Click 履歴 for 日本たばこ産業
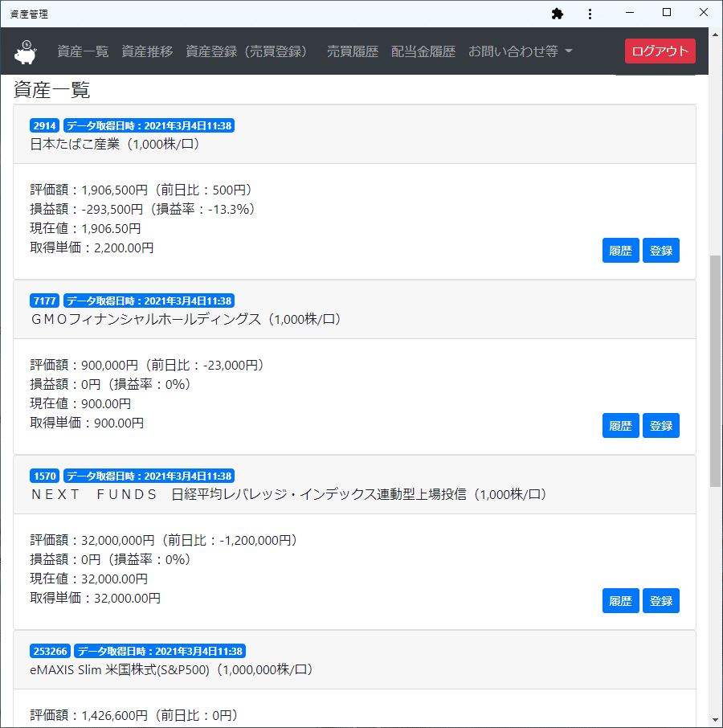 pyautogui.click(x=620, y=250)
